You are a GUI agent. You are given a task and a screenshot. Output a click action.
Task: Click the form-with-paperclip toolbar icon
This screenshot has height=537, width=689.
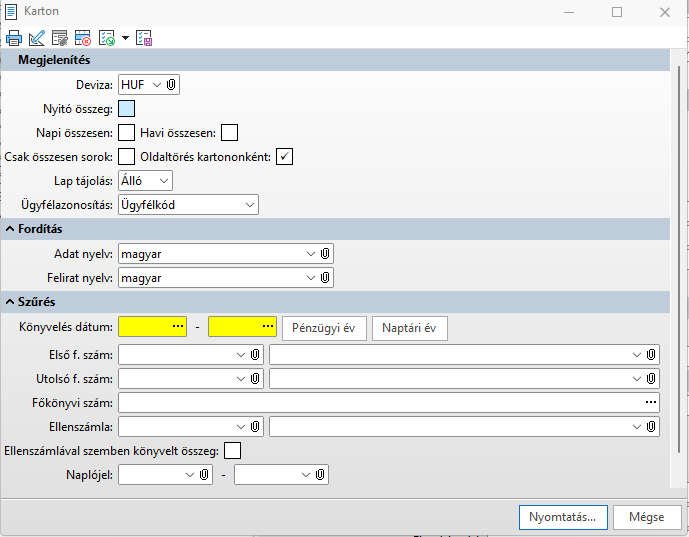pos(59,38)
